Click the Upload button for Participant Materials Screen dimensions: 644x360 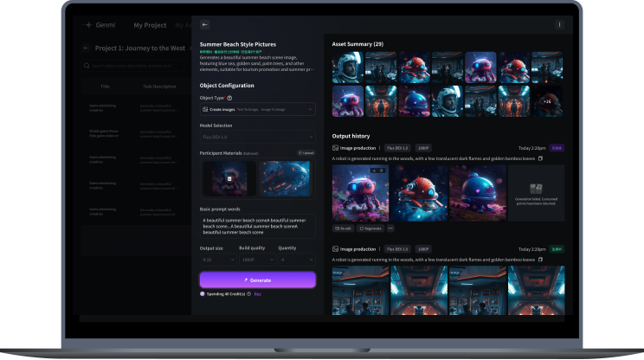pos(306,152)
